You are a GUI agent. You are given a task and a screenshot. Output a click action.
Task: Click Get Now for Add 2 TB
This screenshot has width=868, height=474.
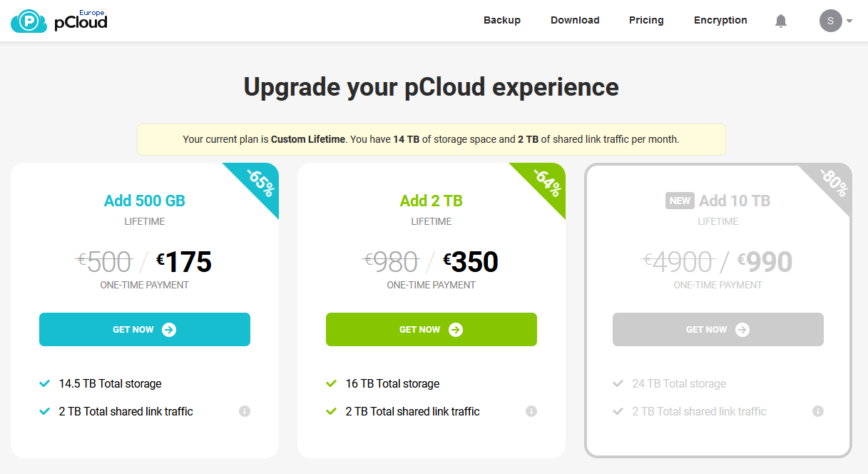click(x=432, y=329)
